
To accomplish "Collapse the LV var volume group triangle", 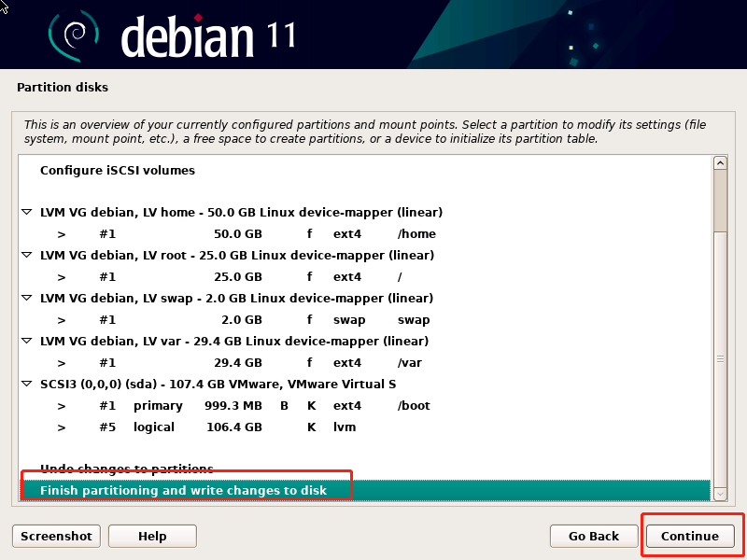I will tap(27, 341).
